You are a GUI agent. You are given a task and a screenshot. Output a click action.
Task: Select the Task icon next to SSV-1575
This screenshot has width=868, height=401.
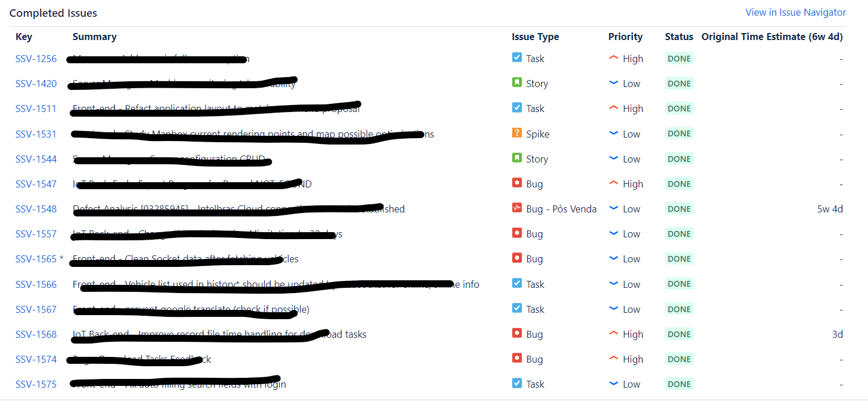point(517,383)
